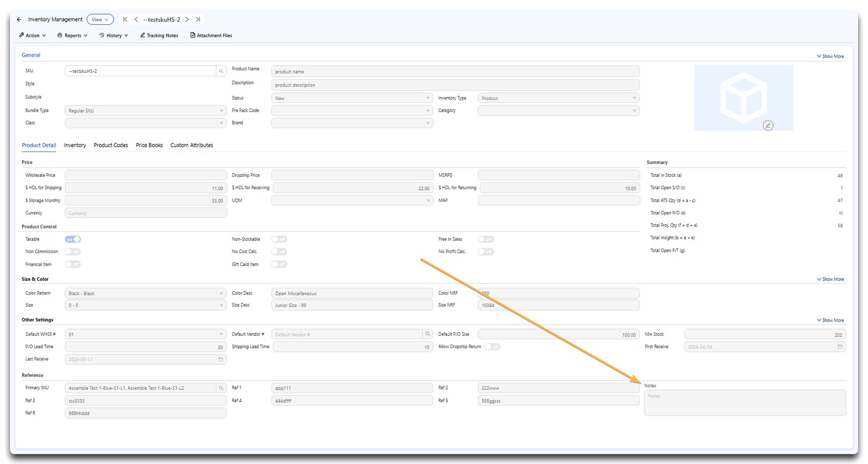Open the Primary SKU lookup magnifier
Image resolution: width=868 pixels, height=464 pixels.
pos(221,388)
